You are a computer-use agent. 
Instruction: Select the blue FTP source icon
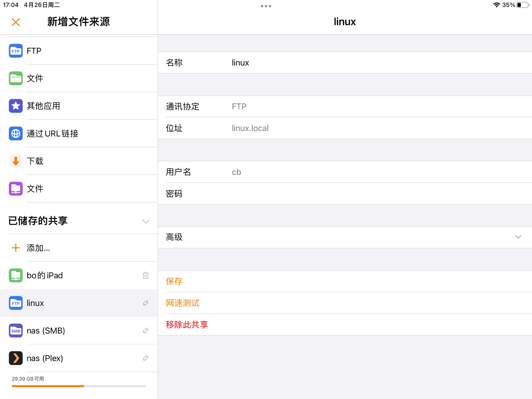(x=16, y=51)
